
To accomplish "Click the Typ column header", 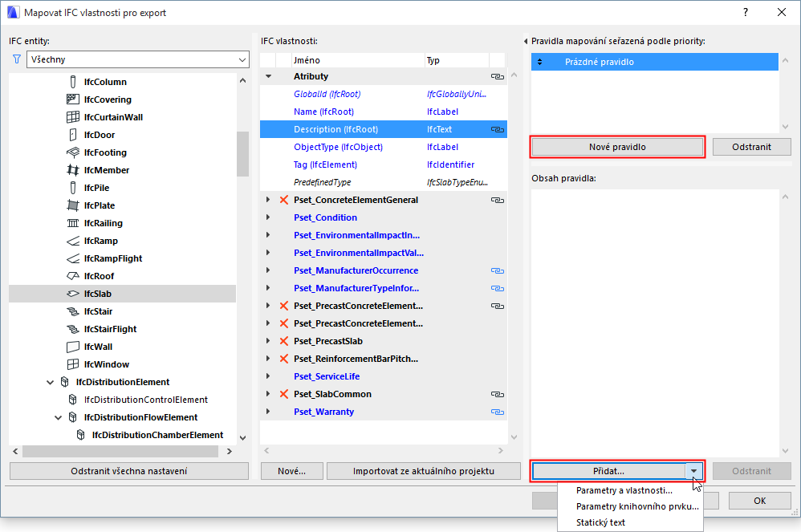I will 457,60.
